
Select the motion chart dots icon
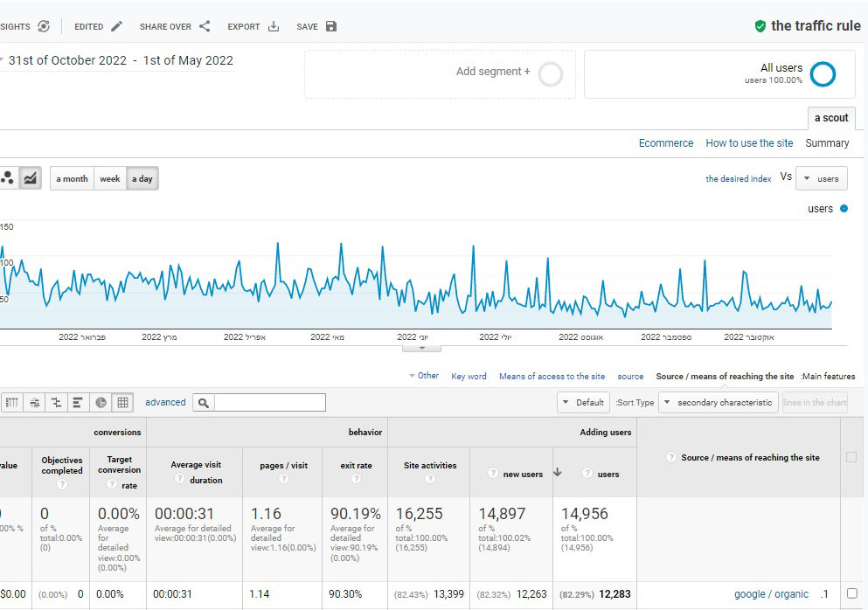point(8,178)
